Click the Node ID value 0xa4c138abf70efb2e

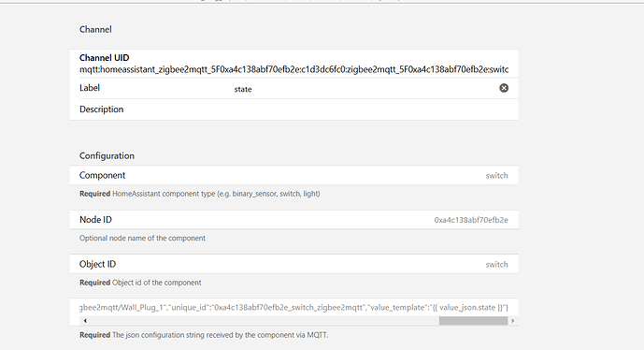coord(471,220)
